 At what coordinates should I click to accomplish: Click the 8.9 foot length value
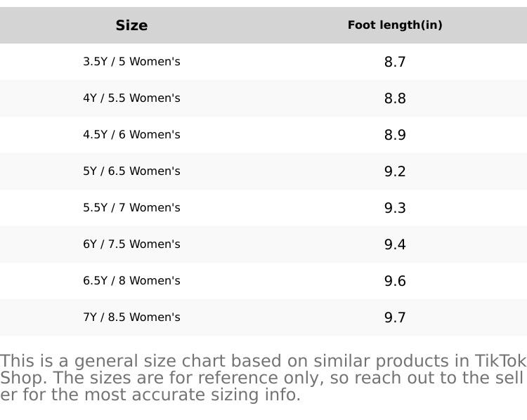click(x=395, y=135)
